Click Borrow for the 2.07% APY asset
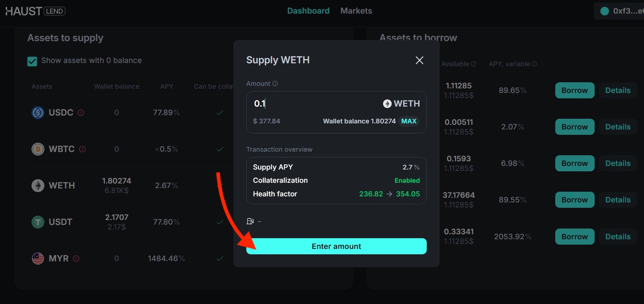 point(575,127)
